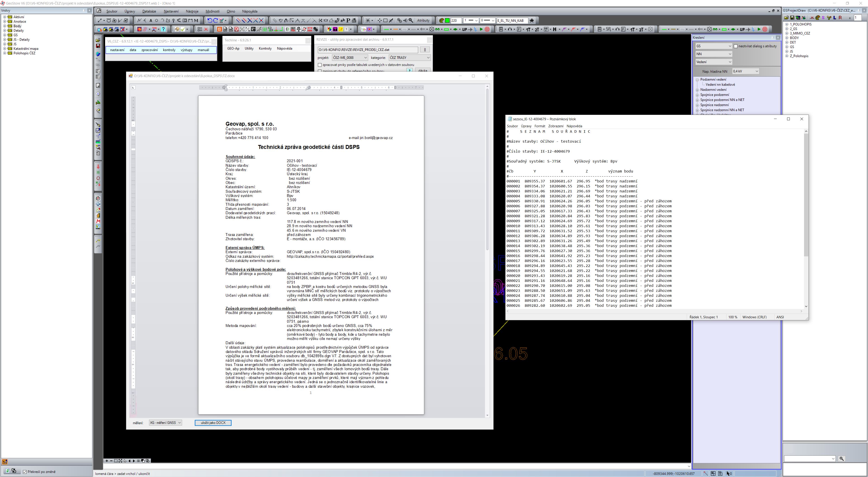
Task: Open the 0,4 kV voltage level dropdown
Action: pyautogui.click(x=745, y=71)
